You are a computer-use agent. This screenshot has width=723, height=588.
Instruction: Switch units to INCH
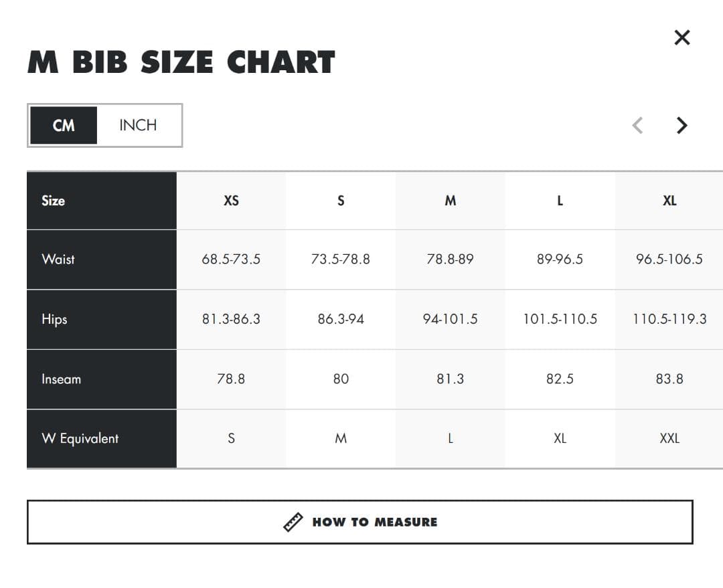138,125
